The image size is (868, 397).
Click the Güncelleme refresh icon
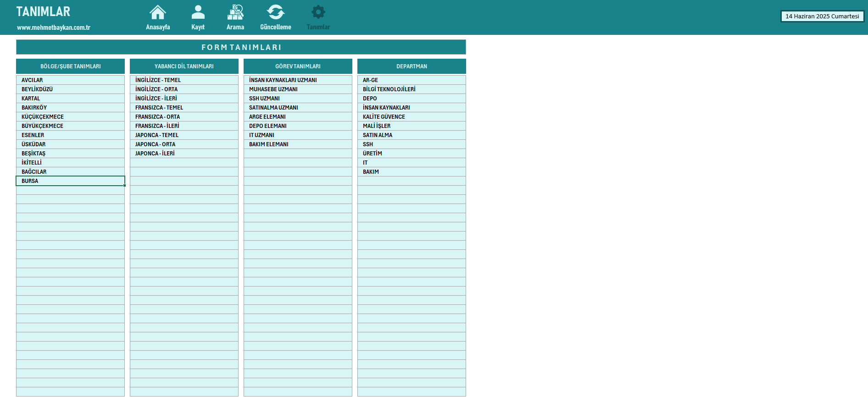276,12
